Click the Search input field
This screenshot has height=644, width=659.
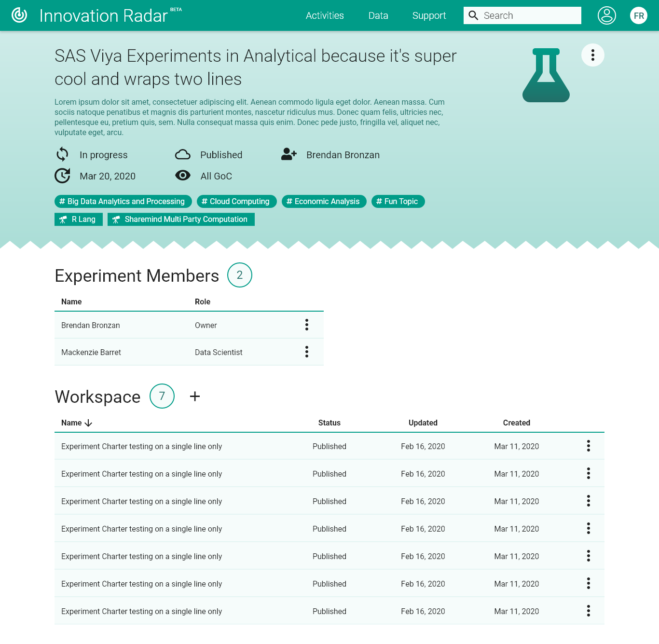522,15
